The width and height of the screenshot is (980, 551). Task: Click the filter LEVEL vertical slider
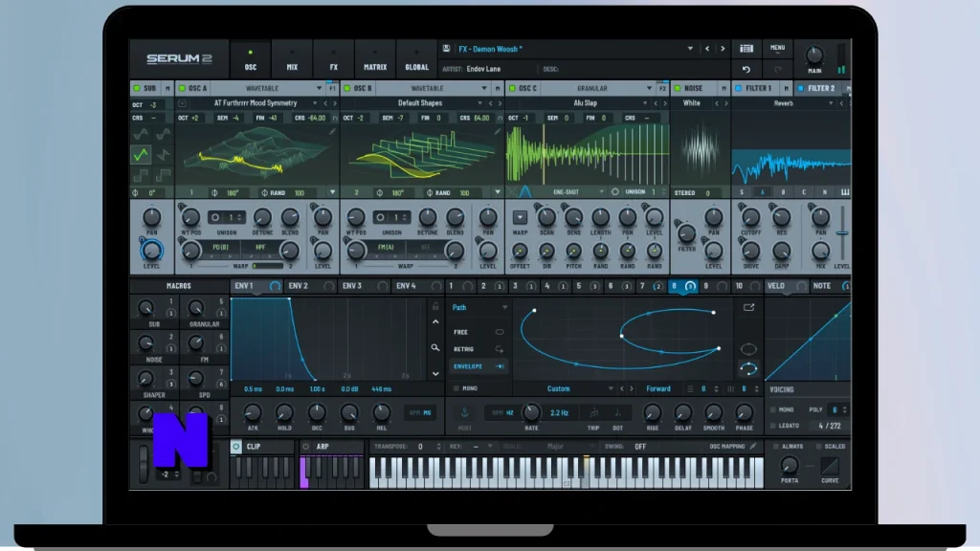pos(842,233)
